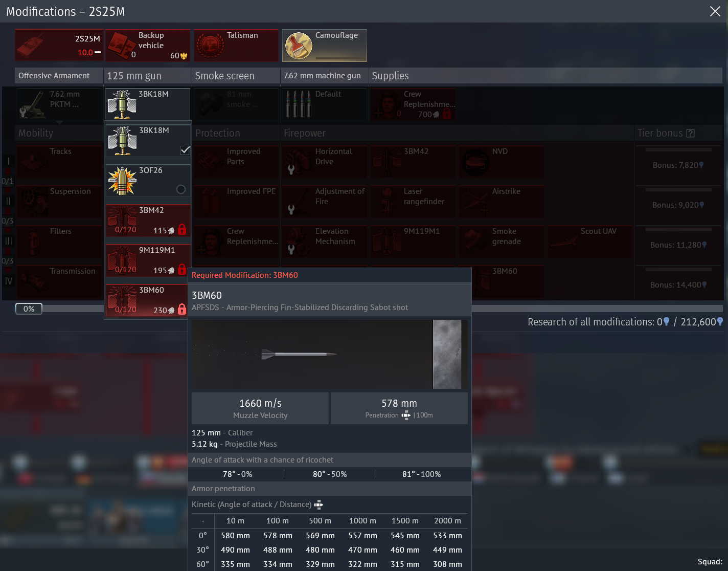Toggle the 3BK18M selected checkbox
Image resolution: width=728 pixels, height=571 pixels.
[x=185, y=150]
